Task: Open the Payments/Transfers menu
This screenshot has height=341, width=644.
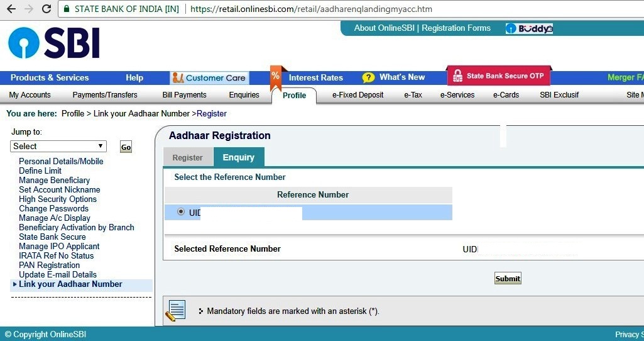Action: [105, 95]
